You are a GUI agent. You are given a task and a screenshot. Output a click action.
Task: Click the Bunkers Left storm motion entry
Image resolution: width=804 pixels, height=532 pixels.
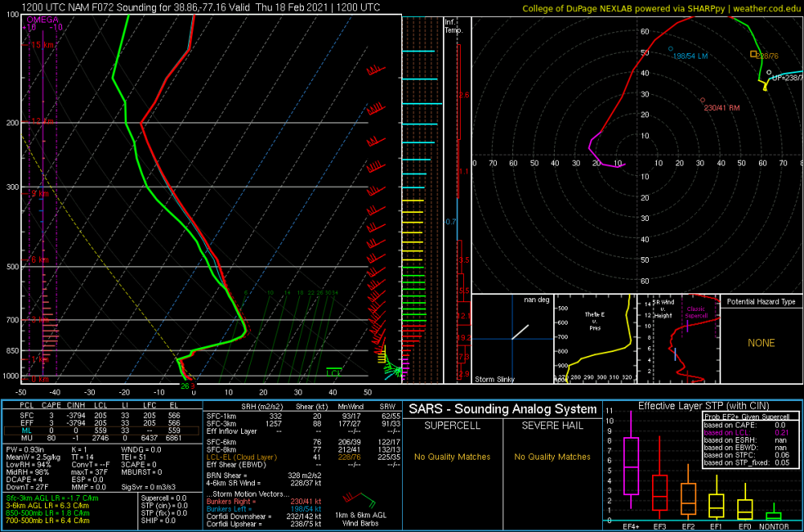click(x=264, y=509)
